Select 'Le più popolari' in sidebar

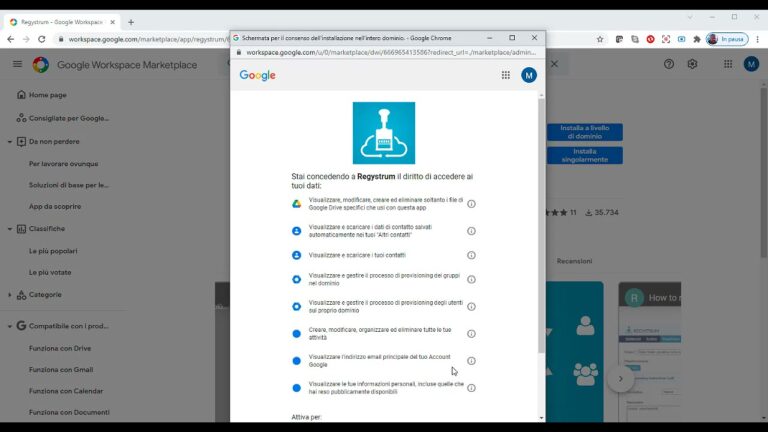click(53, 251)
